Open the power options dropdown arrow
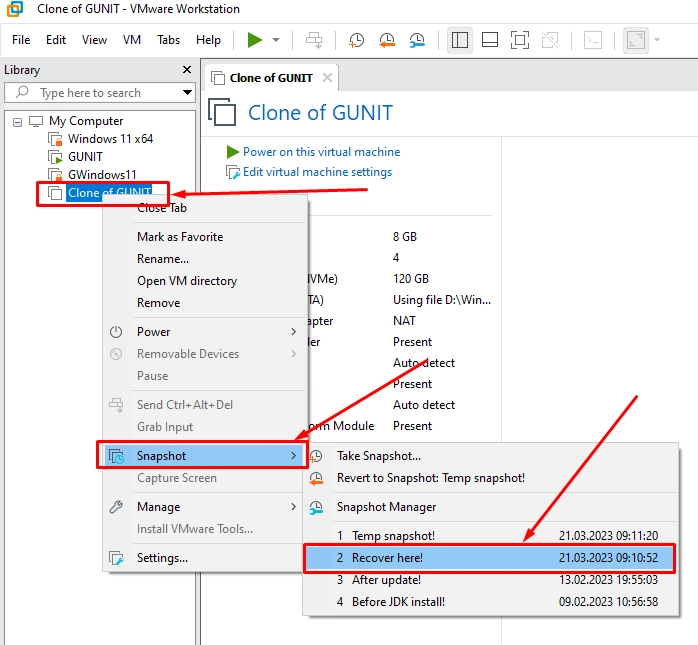 pyautogui.click(x=276, y=40)
